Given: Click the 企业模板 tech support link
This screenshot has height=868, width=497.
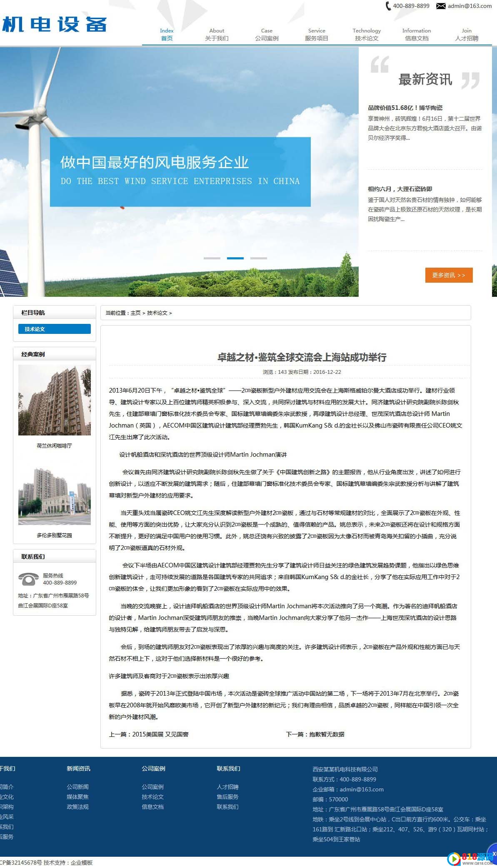Looking at the screenshot, I should pos(82,863).
